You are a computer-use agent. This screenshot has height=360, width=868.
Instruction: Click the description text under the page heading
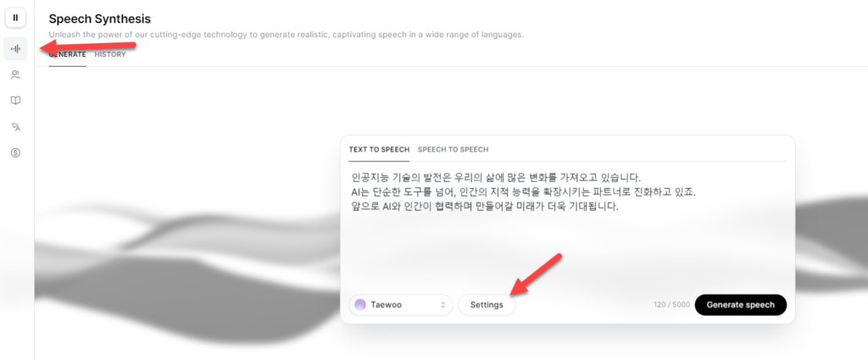click(286, 35)
